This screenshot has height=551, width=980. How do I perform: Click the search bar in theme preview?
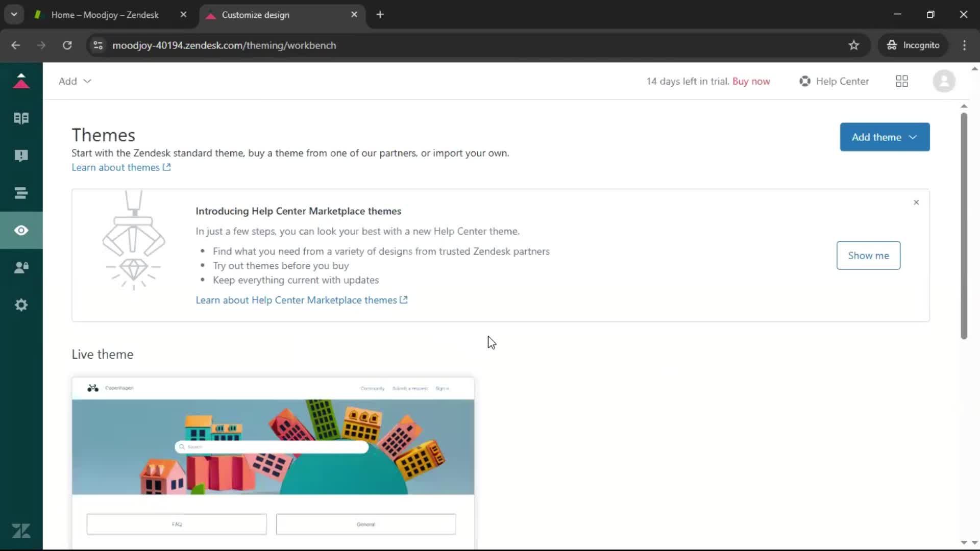(x=272, y=447)
